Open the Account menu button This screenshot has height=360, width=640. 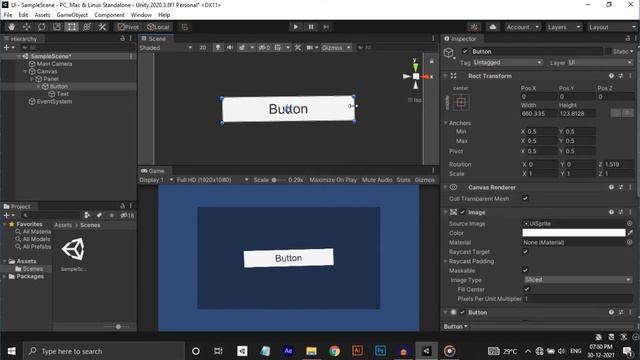pyautogui.click(x=522, y=27)
